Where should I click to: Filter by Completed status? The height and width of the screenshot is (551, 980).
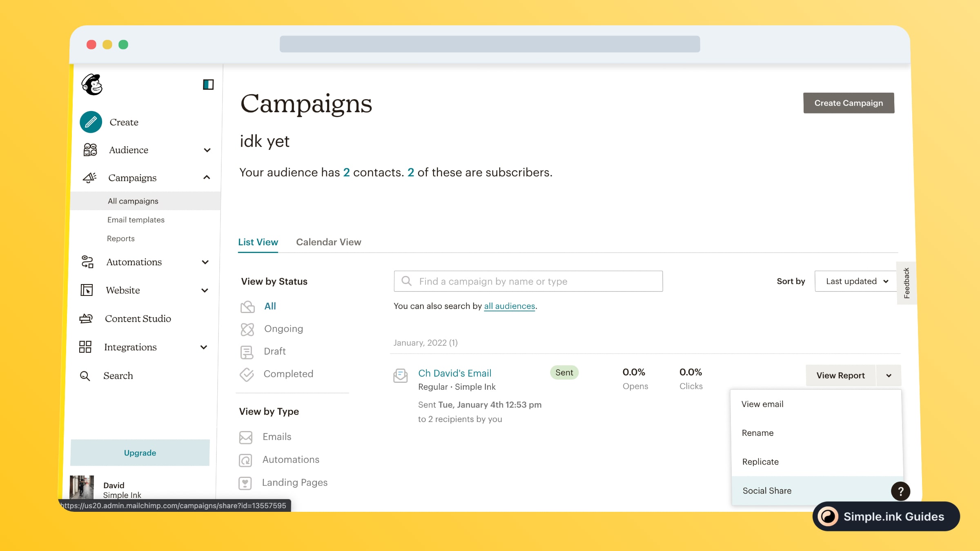click(288, 374)
